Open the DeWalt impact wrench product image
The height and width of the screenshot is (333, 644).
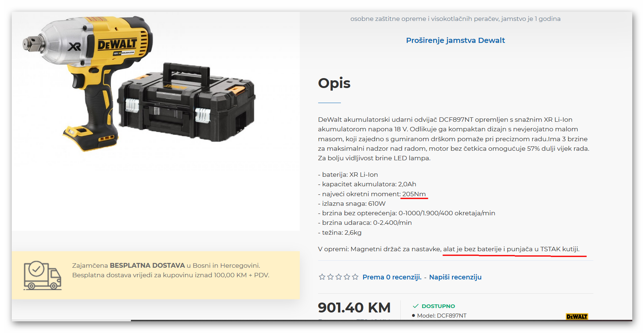139,84
